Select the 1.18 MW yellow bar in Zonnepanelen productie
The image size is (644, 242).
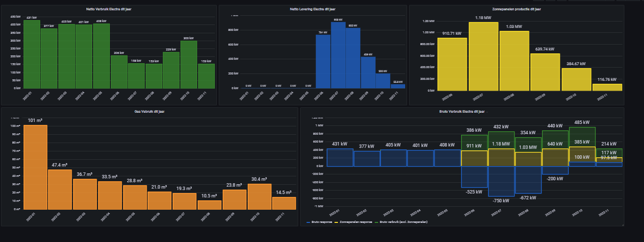click(484, 56)
